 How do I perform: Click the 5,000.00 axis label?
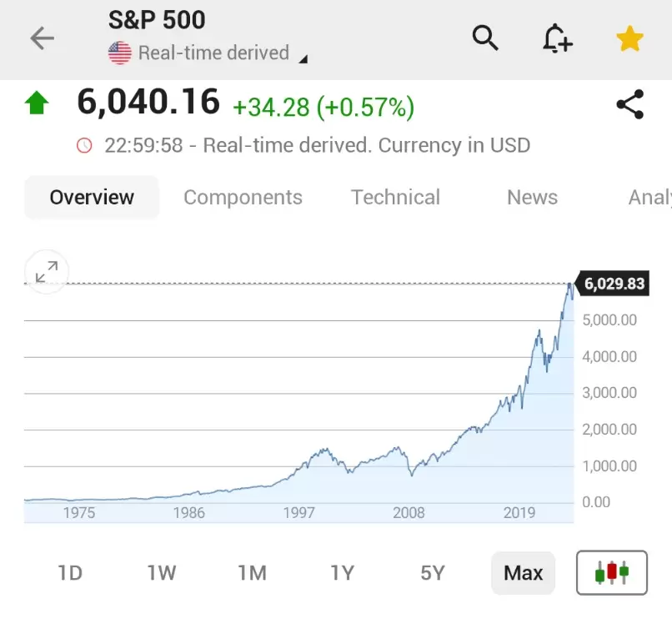click(609, 320)
